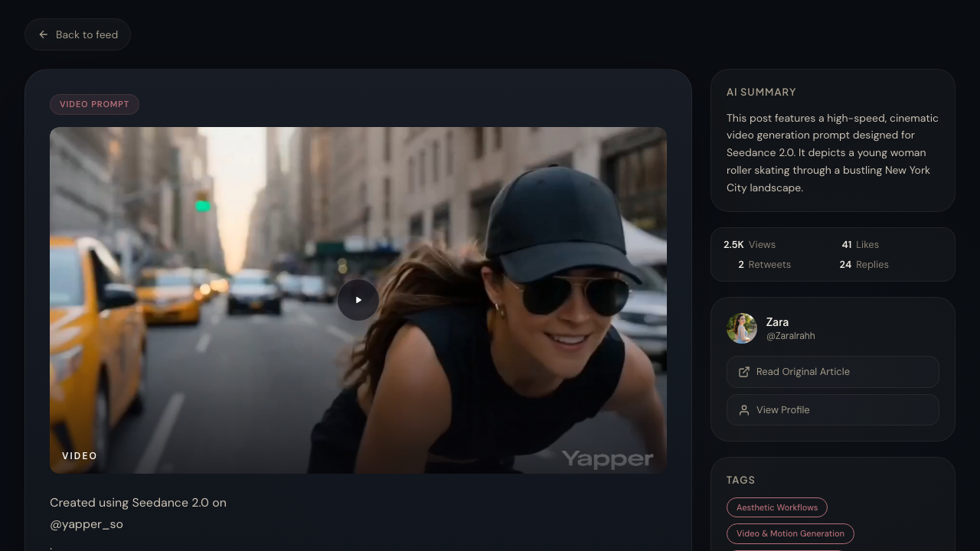Click the external-link icon on Read Original Article
980x551 pixels.
(743, 371)
